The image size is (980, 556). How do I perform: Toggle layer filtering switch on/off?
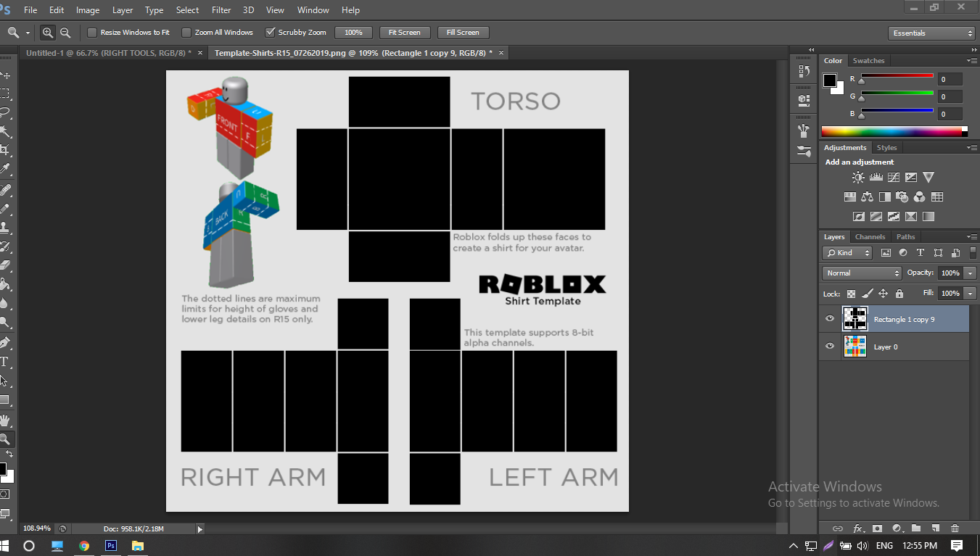coord(973,253)
